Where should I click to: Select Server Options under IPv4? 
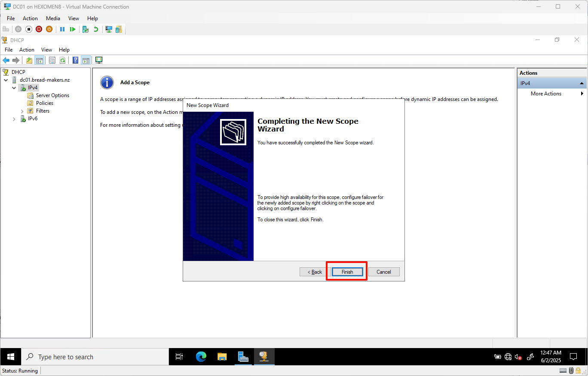click(52, 95)
